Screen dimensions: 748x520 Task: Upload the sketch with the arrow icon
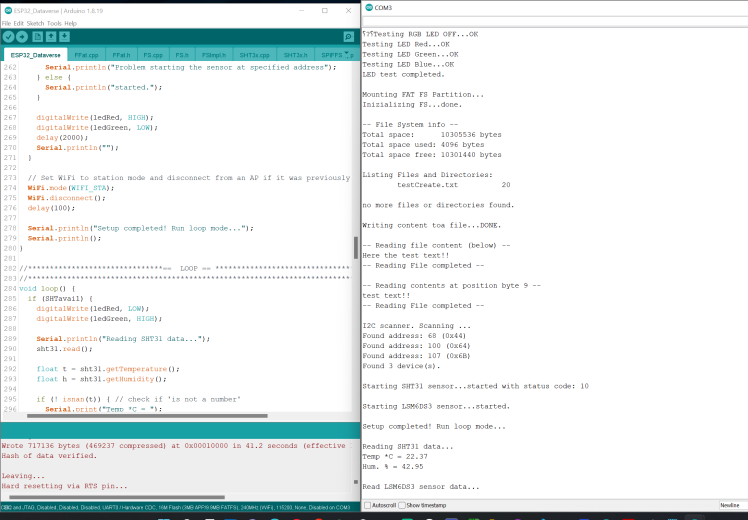pyautogui.click(x=22, y=37)
